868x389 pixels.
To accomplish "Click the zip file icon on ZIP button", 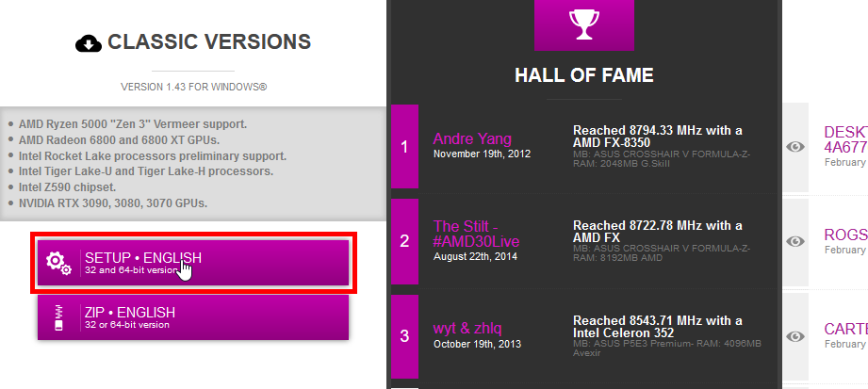I will 58,317.
